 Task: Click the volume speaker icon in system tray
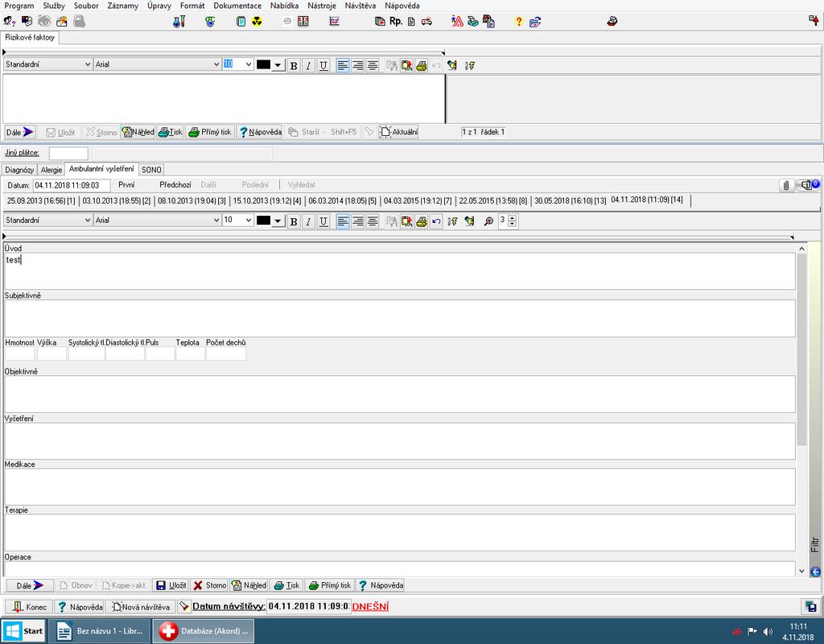pos(768,631)
